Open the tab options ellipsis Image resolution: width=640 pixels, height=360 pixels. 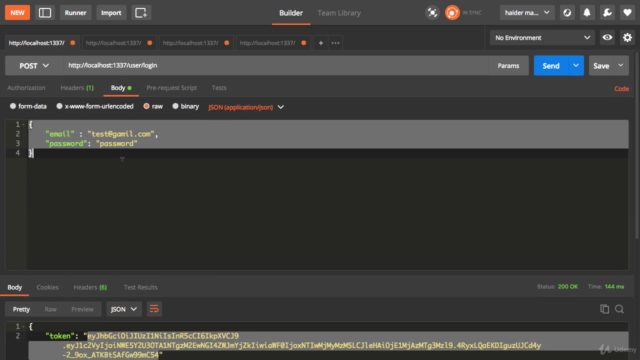336,43
